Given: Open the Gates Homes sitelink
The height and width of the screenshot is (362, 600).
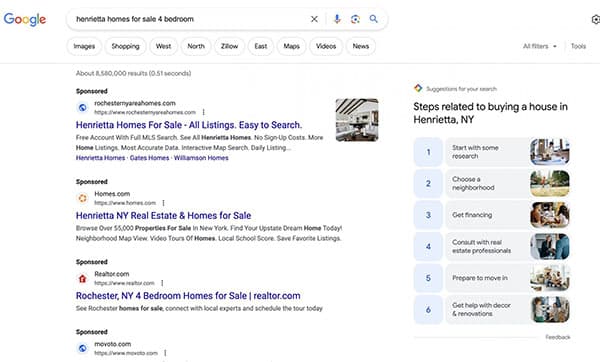Looking at the screenshot, I should [149, 158].
